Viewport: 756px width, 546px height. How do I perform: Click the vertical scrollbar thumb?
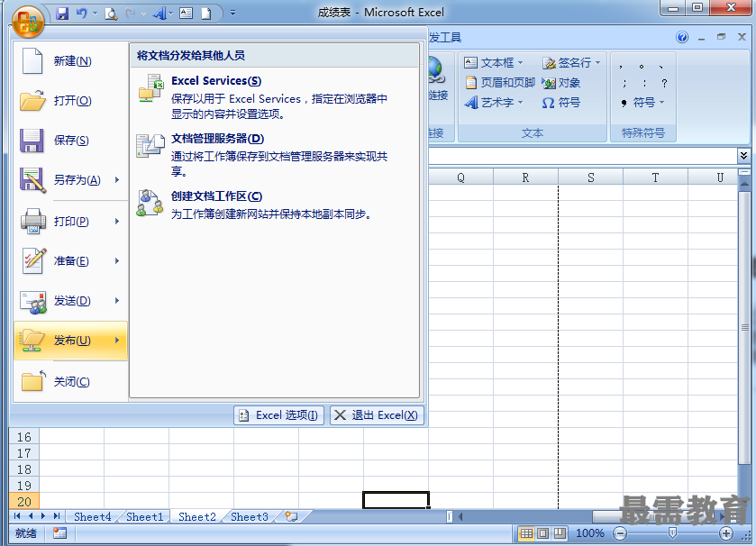(745, 327)
